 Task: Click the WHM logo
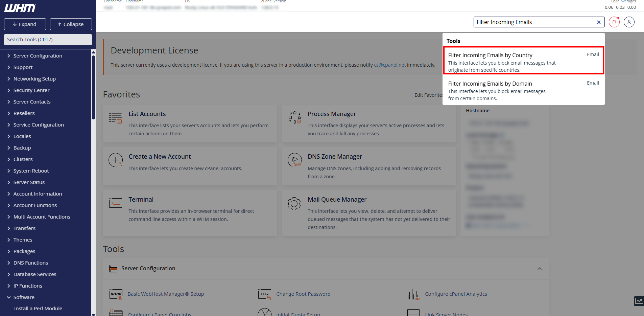(20, 8)
